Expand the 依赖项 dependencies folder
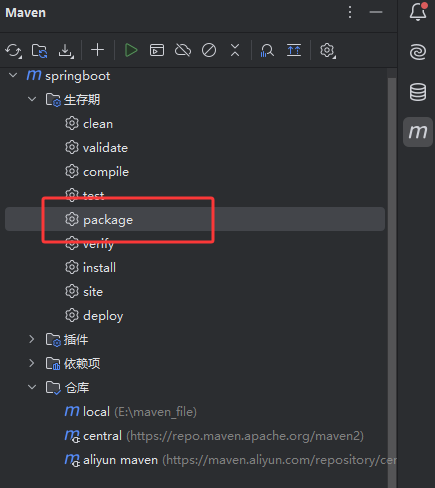This screenshot has width=435, height=488. point(32,363)
